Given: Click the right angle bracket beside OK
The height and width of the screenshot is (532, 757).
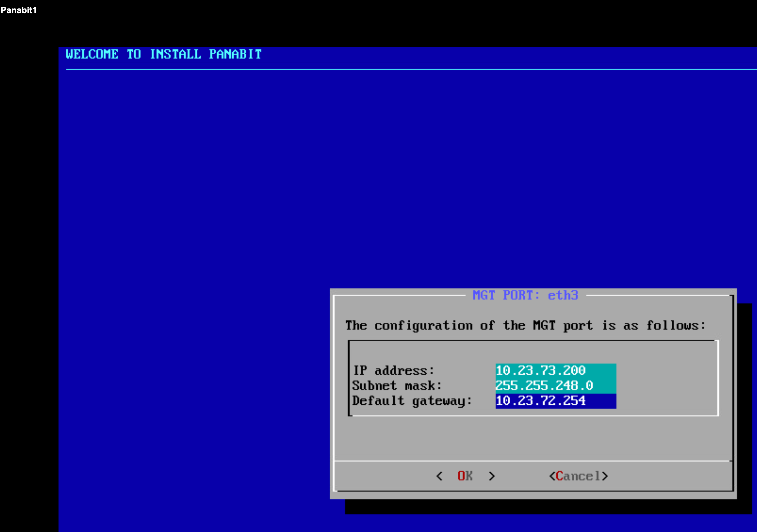Looking at the screenshot, I should (492, 476).
